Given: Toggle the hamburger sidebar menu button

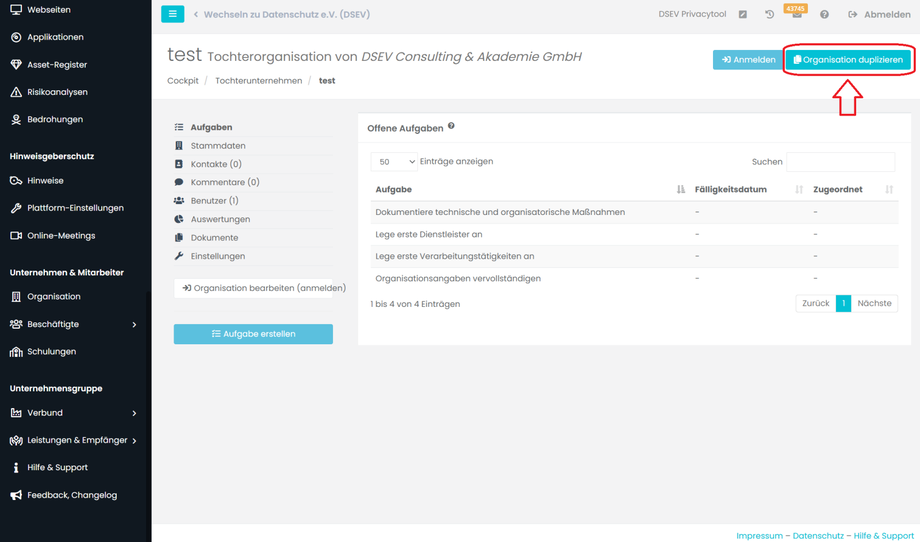Looking at the screenshot, I should (x=172, y=14).
